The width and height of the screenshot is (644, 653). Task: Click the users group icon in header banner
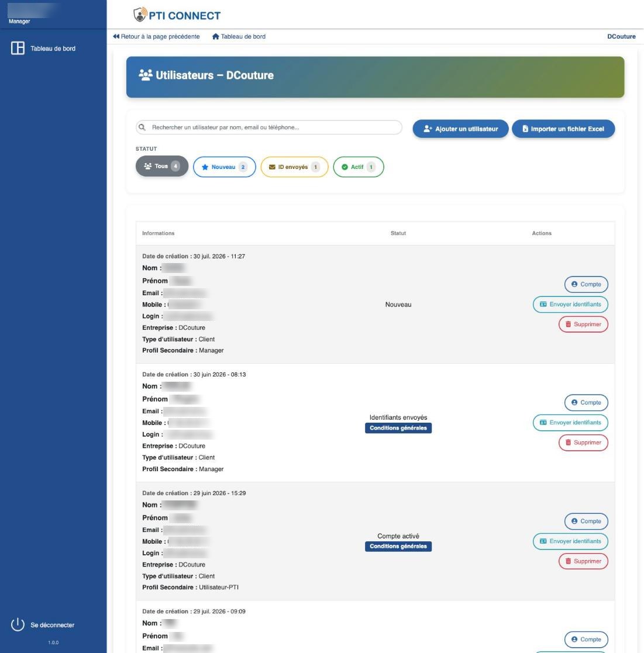pyautogui.click(x=146, y=75)
